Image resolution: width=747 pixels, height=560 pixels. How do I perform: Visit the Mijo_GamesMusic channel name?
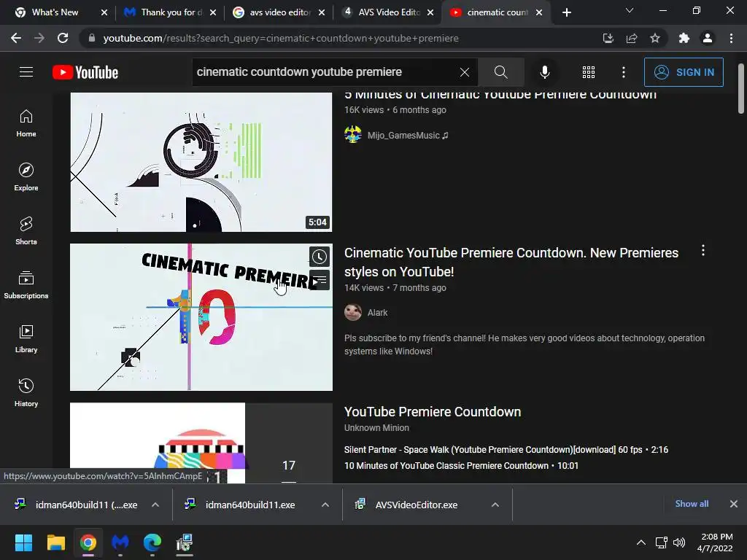[408, 135]
